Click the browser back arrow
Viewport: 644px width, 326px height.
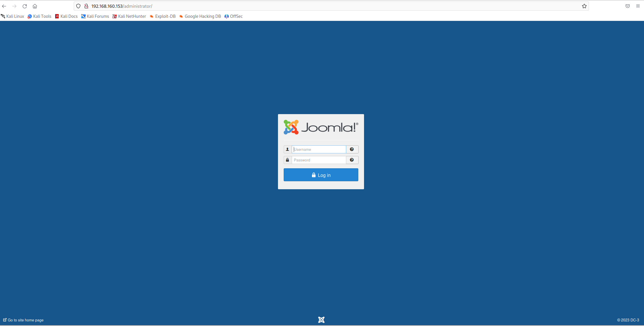pyautogui.click(x=4, y=6)
